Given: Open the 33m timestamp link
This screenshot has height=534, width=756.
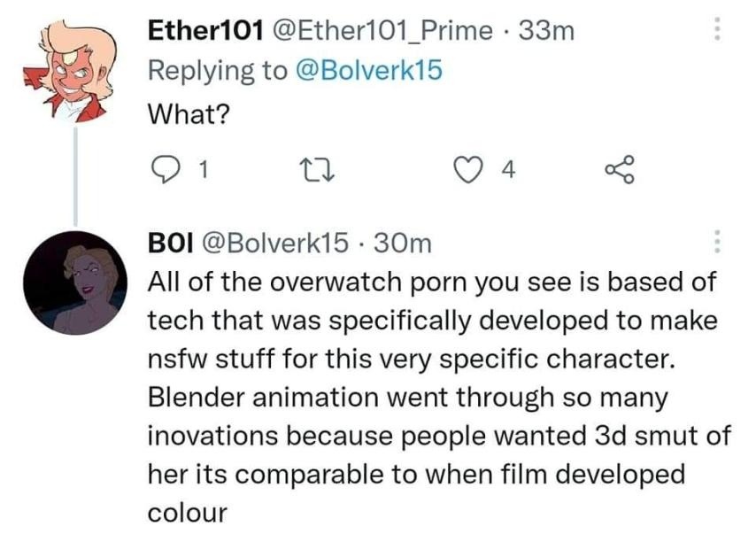Looking at the screenshot, I should (x=546, y=31).
